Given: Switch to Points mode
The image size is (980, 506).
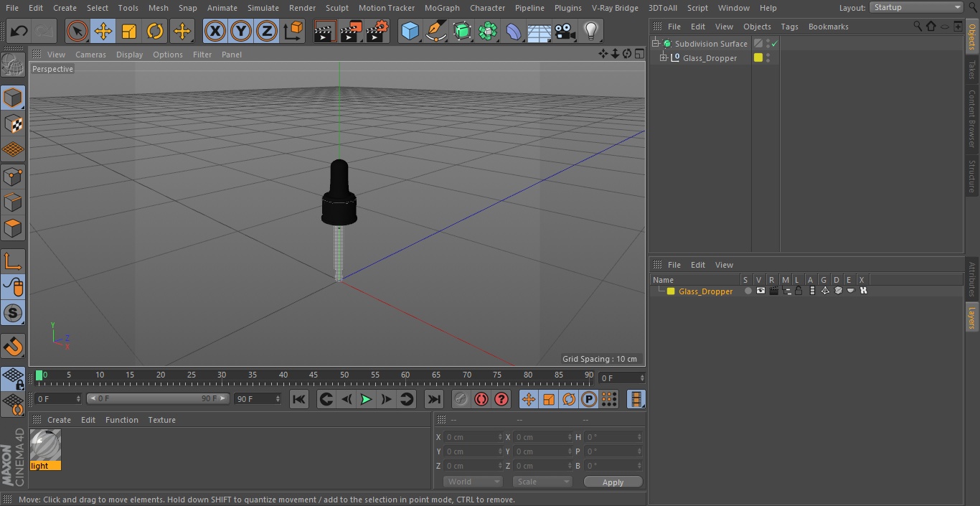Looking at the screenshot, I should click(x=13, y=176).
